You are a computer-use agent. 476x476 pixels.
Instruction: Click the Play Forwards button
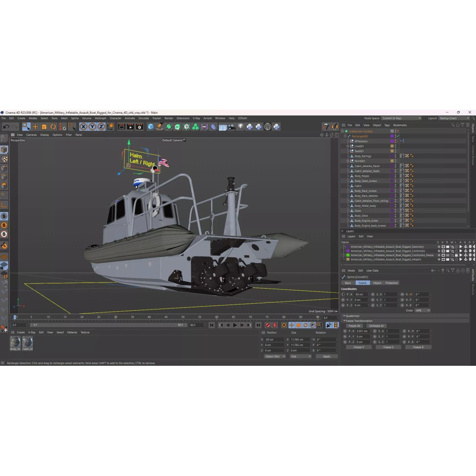coord(235,325)
